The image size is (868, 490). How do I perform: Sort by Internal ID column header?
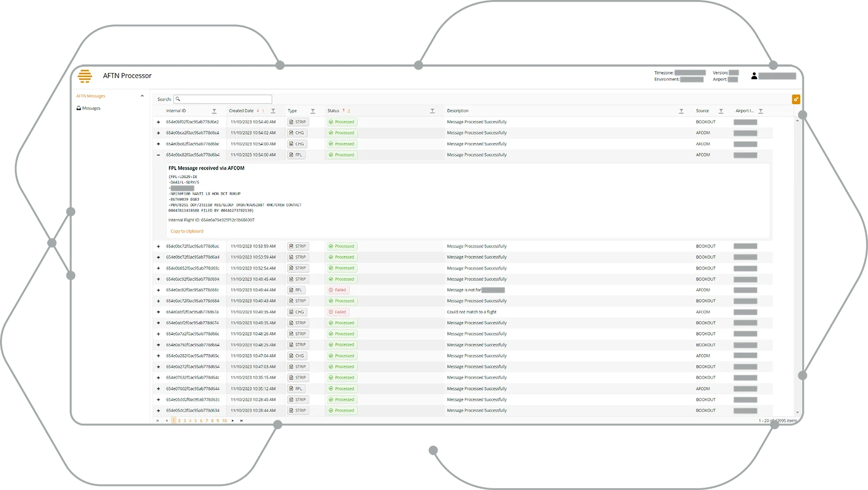point(176,111)
